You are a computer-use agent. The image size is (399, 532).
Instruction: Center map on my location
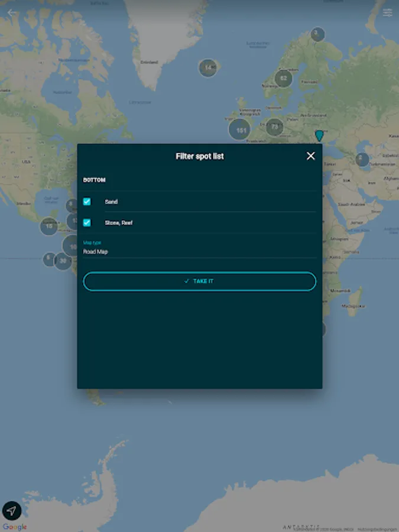click(12, 510)
